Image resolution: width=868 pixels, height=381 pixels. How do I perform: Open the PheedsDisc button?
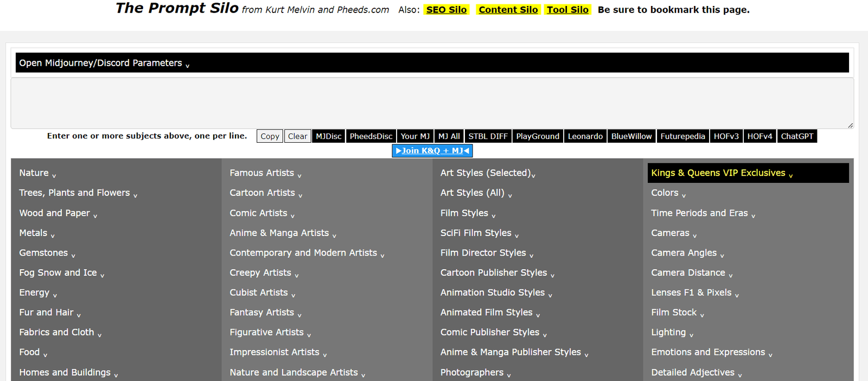[371, 136]
